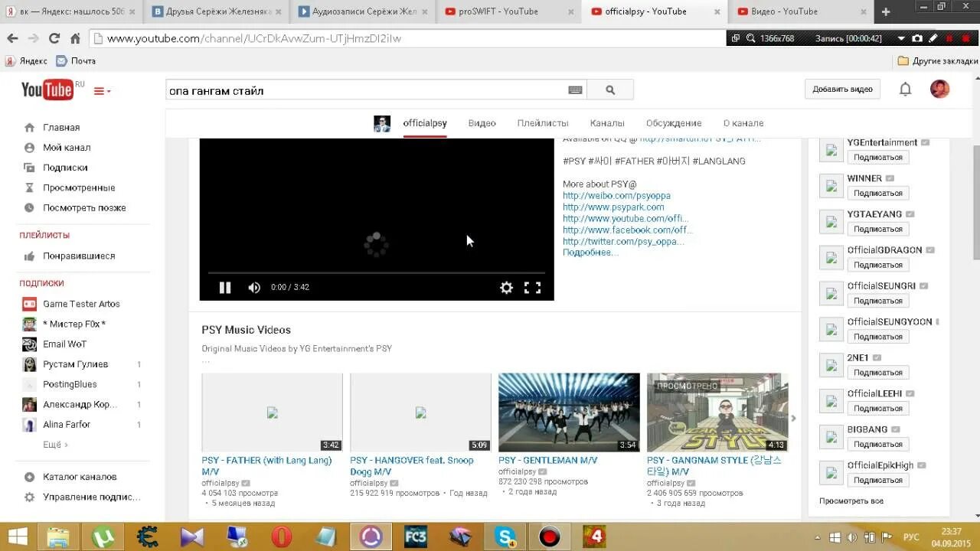Open PSY - GANGNAM STYLE thumbnail
This screenshot has width=980, height=551.
[x=717, y=412]
